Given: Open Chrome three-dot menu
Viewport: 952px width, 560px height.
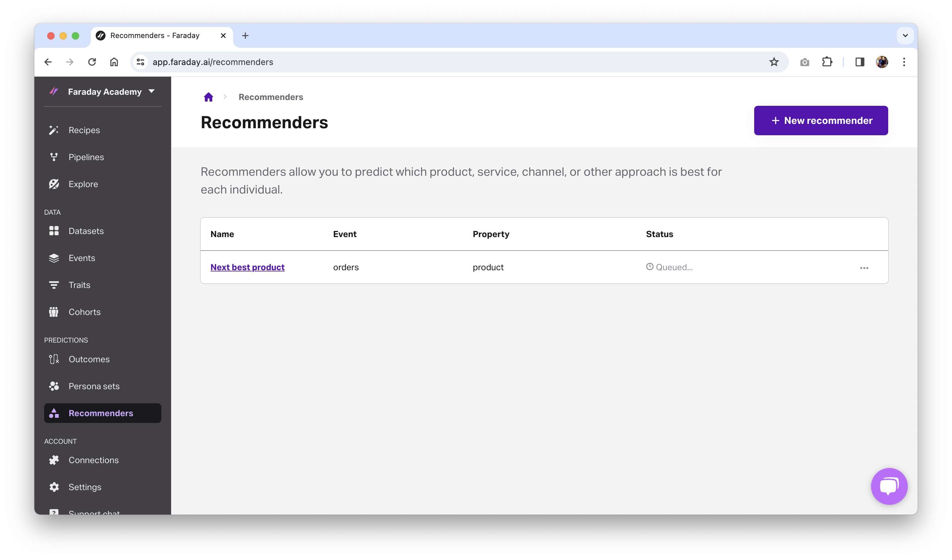Looking at the screenshot, I should coord(904,62).
